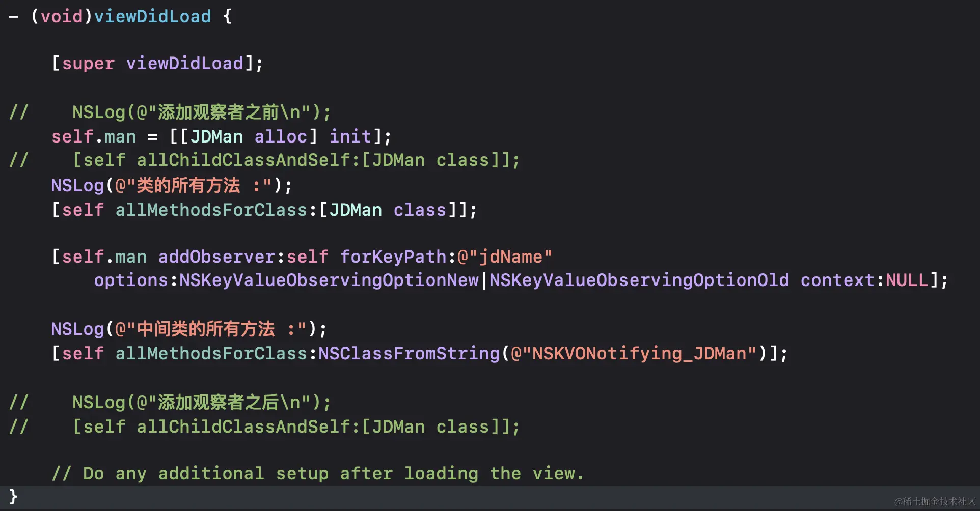Click the commented NSLog '添加观察者之后' line
980x511 pixels.
pyautogui.click(x=170, y=402)
